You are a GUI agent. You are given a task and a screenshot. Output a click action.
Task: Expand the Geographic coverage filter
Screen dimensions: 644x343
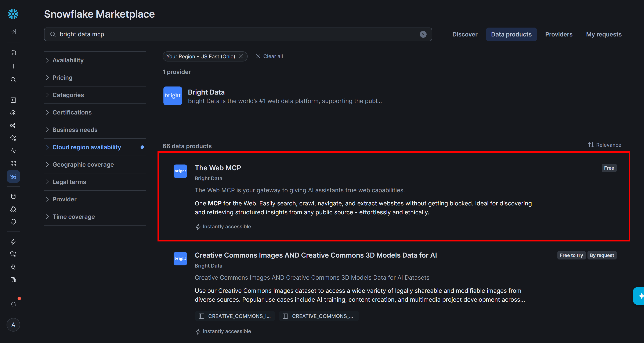(x=95, y=165)
